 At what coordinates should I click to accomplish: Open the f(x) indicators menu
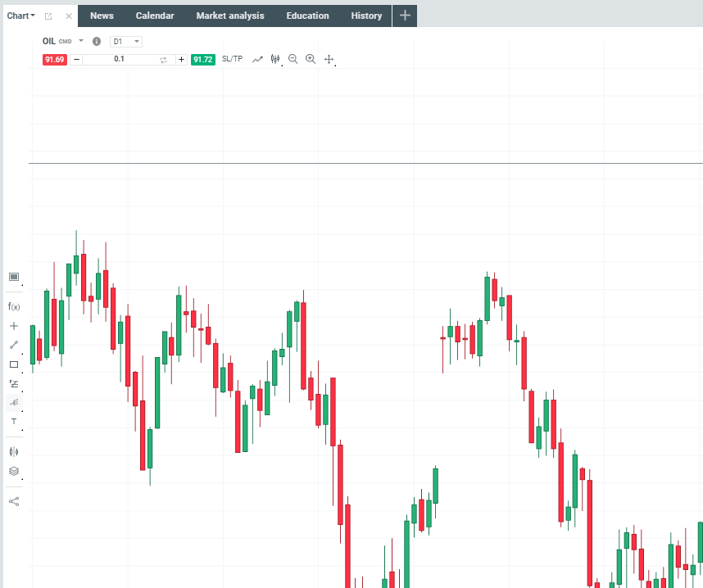14,306
